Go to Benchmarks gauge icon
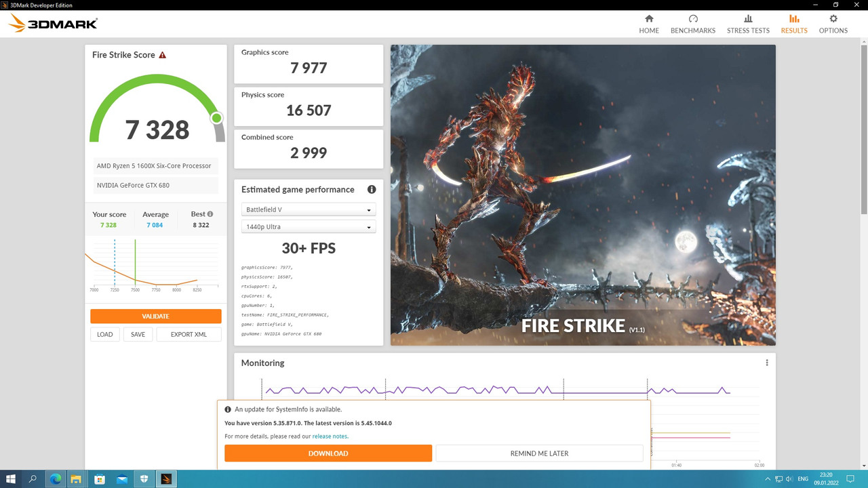The image size is (868, 488). tap(693, 19)
